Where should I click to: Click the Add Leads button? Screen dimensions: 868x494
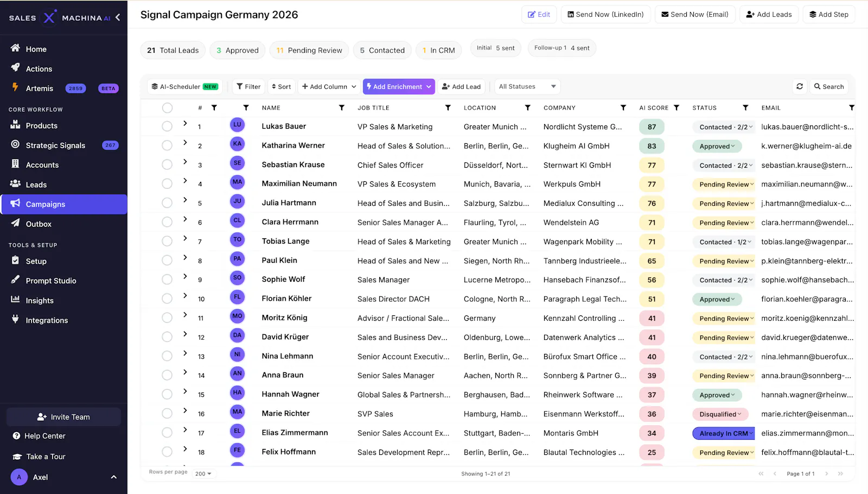(769, 15)
